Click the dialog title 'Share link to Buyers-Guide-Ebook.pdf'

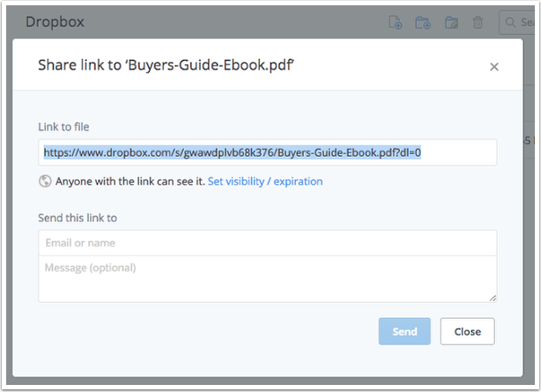point(166,65)
